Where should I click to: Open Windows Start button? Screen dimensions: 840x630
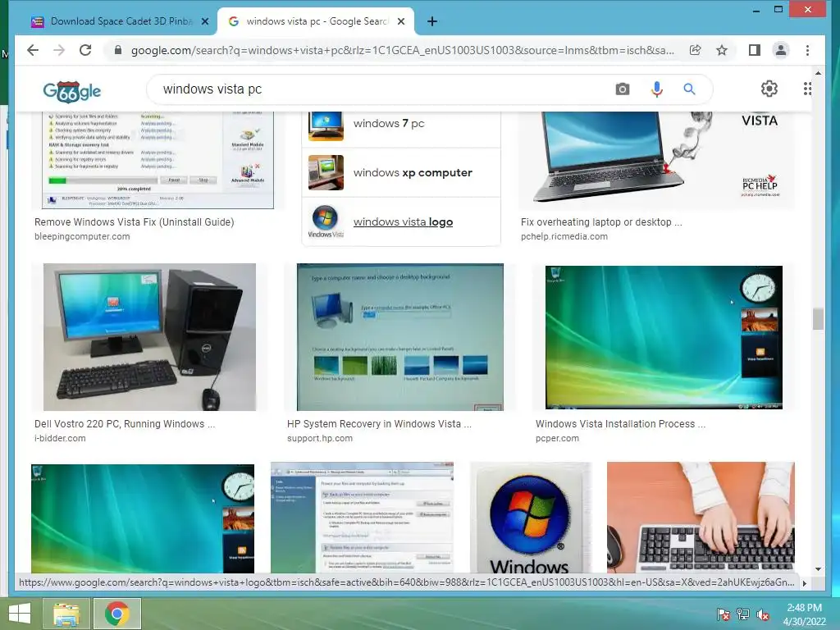click(x=20, y=614)
